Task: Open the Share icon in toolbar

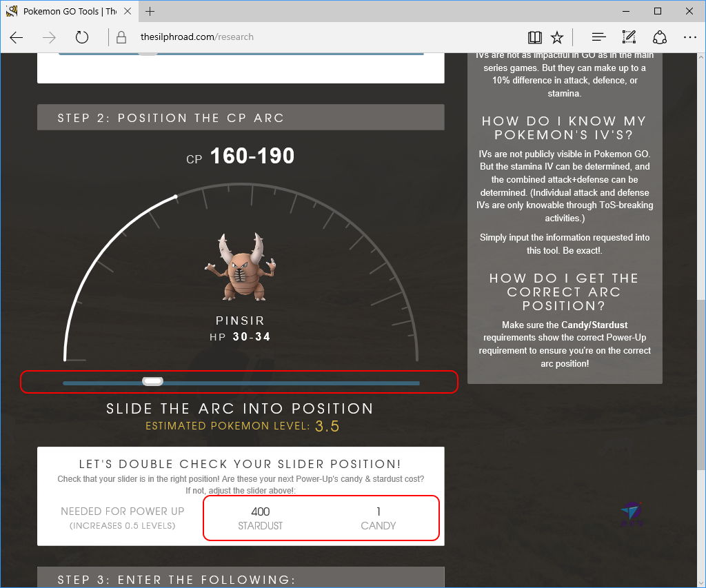Action: point(660,37)
